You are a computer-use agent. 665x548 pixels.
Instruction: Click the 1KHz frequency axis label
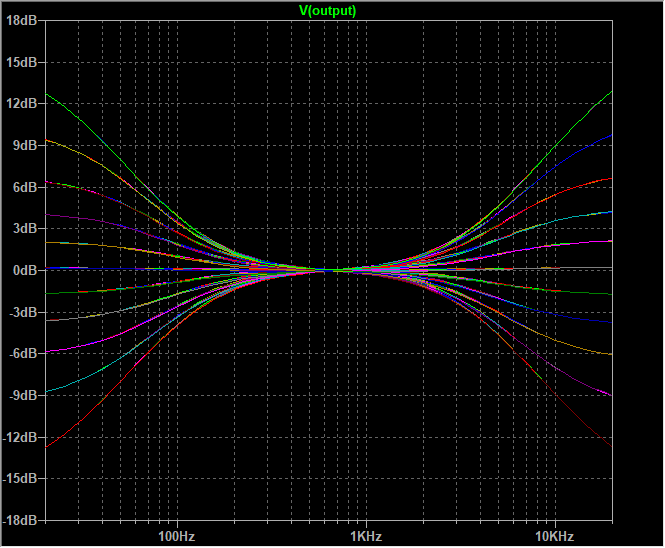coord(366,537)
